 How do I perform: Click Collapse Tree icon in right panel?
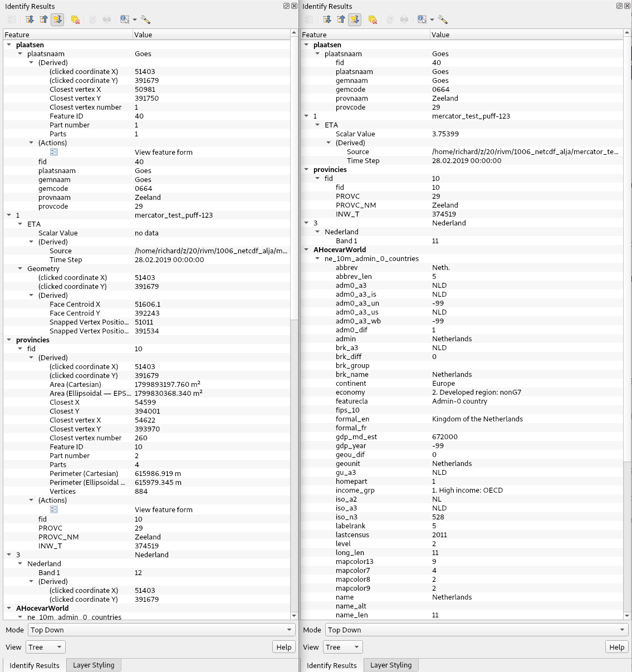coord(341,19)
